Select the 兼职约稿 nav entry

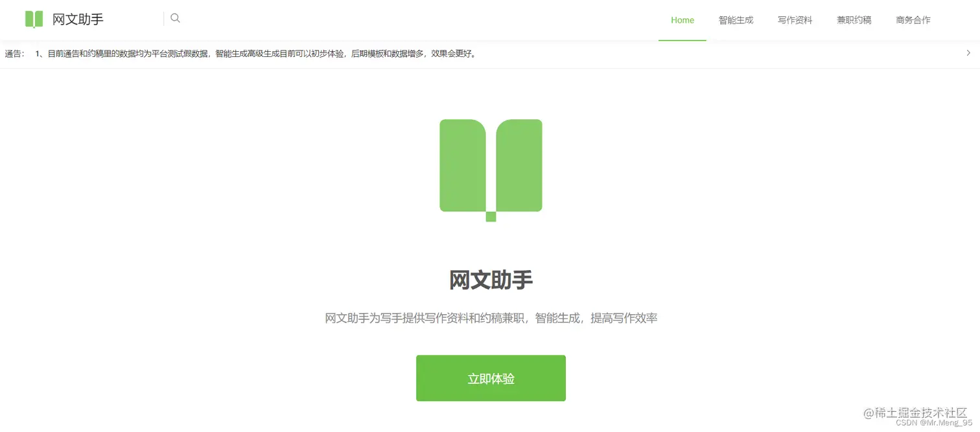pos(854,20)
